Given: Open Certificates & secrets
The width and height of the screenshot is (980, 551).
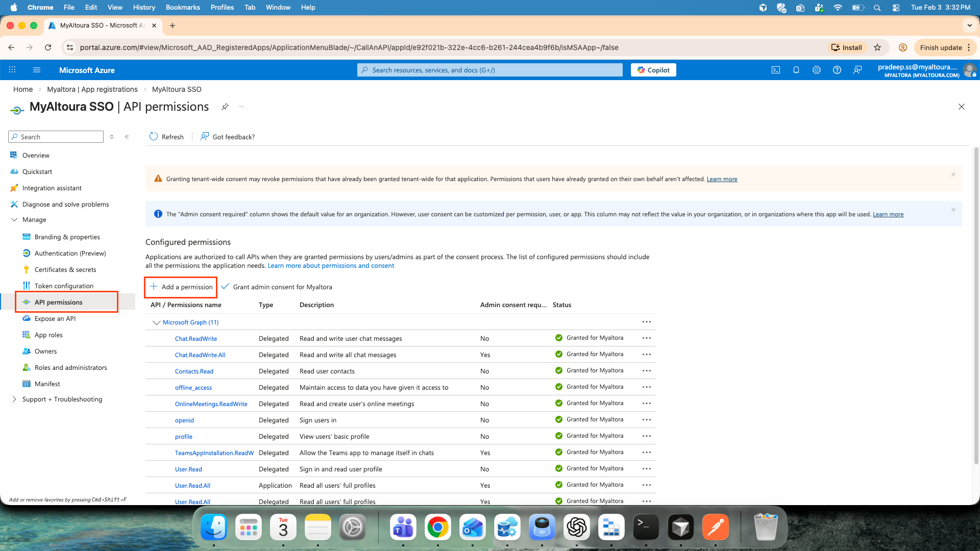Looking at the screenshot, I should pos(65,269).
